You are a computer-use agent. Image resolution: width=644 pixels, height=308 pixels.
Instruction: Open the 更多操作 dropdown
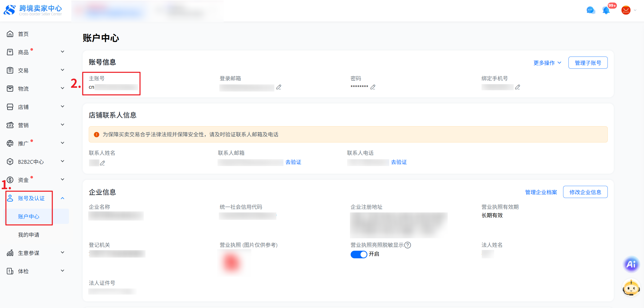(547, 63)
